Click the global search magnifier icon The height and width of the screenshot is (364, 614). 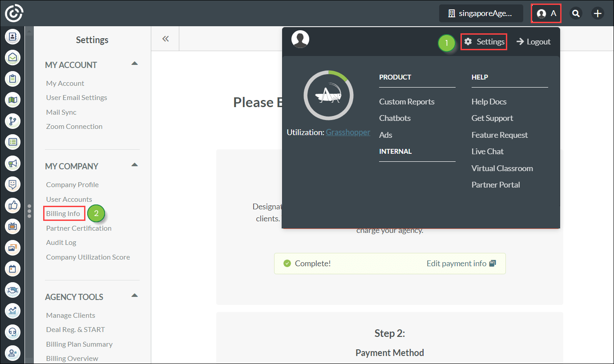[576, 13]
